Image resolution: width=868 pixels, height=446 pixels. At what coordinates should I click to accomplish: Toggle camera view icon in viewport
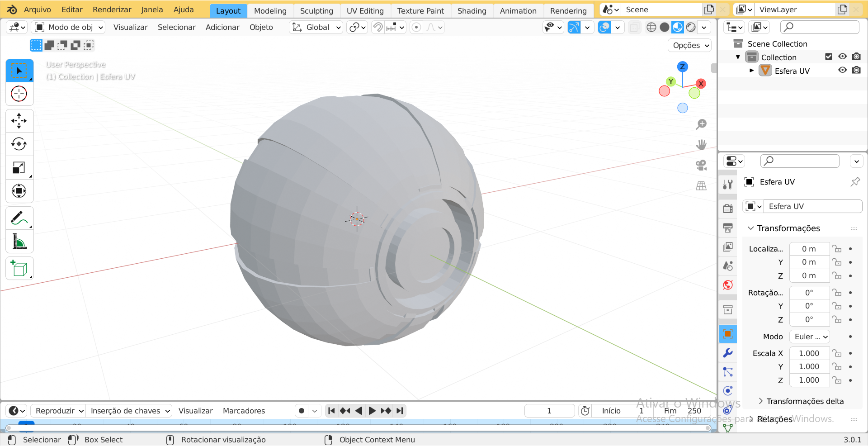[701, 165]
